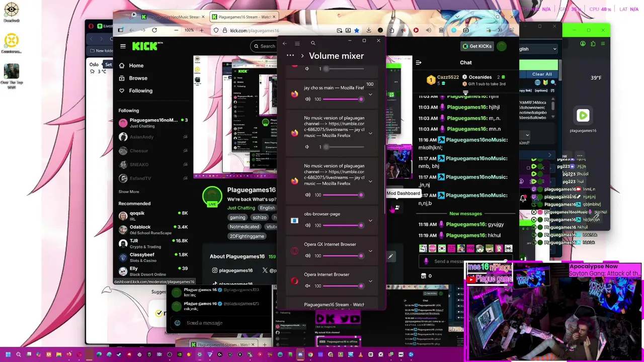Mute the second No music version Firefox entry at 100
Image resolution: width=644 pixels, height=362 pixels.
tap(307, 195)
